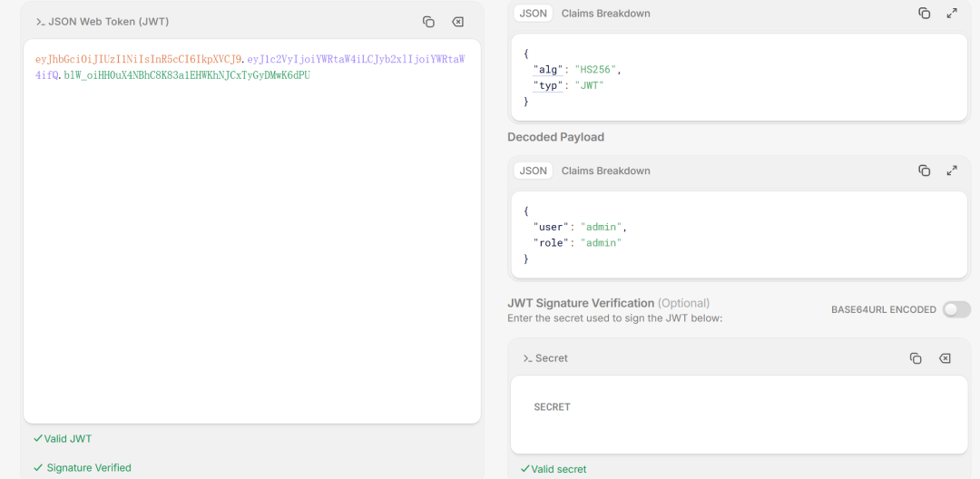Open Claims Breakdown tab for header

tap(605, 14)
